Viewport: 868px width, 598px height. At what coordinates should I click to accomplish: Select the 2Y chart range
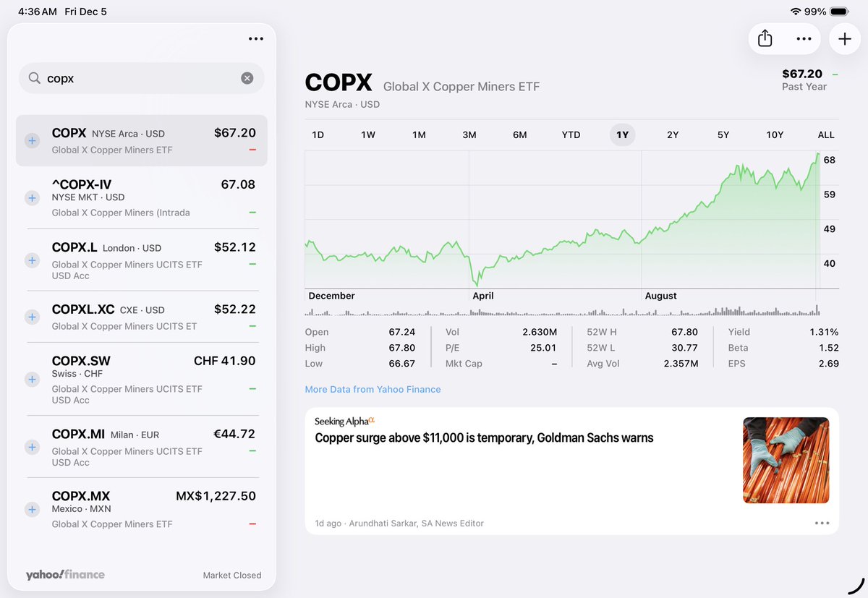click(x=673, y=135)
